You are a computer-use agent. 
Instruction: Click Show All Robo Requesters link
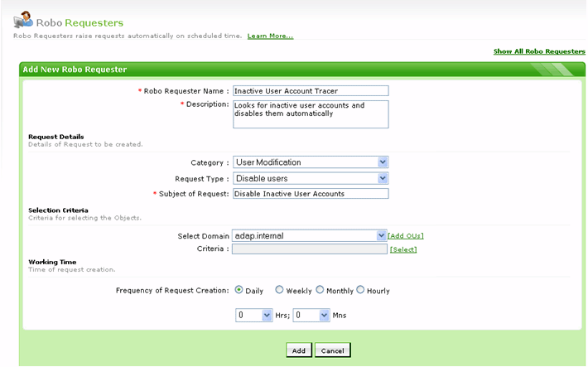[539, 51]
